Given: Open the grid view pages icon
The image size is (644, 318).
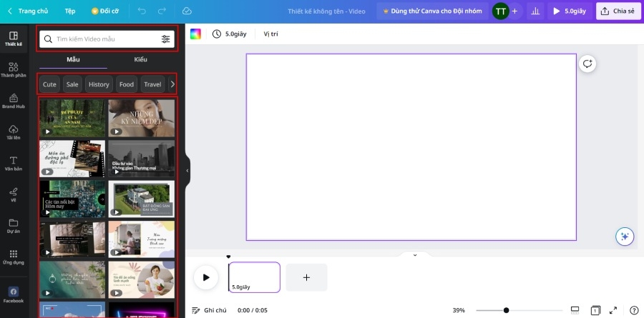Looking at the screenshot, I should (x=595, y=310).
